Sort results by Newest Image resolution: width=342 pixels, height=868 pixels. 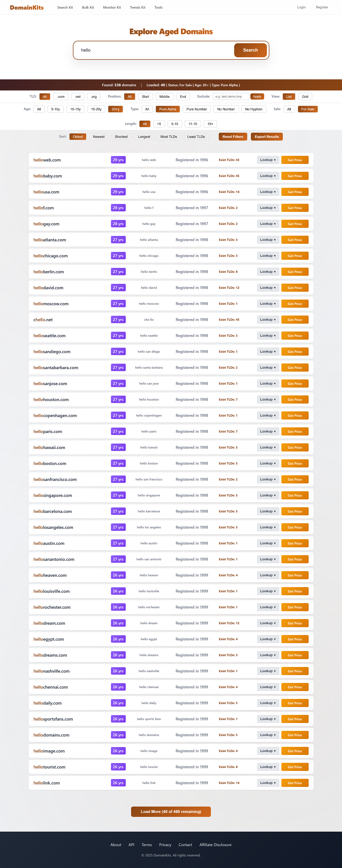tap(99, 136)
